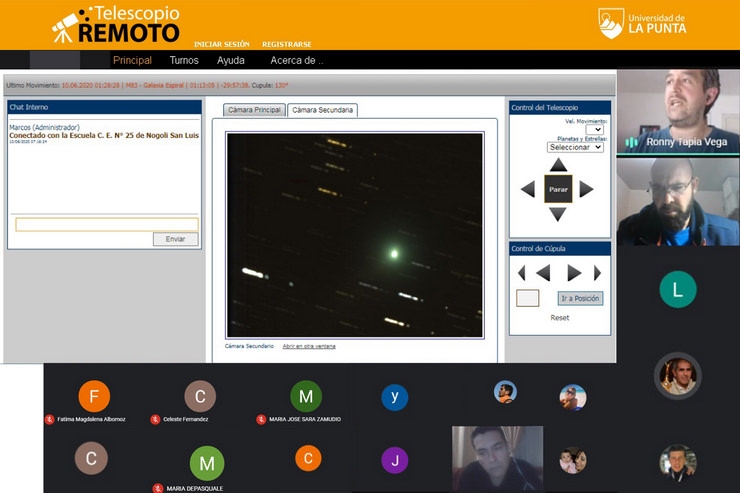Click the Enviar chat button
The height and width of the screenshot is (493, 740).
click(x=176, y=239)
